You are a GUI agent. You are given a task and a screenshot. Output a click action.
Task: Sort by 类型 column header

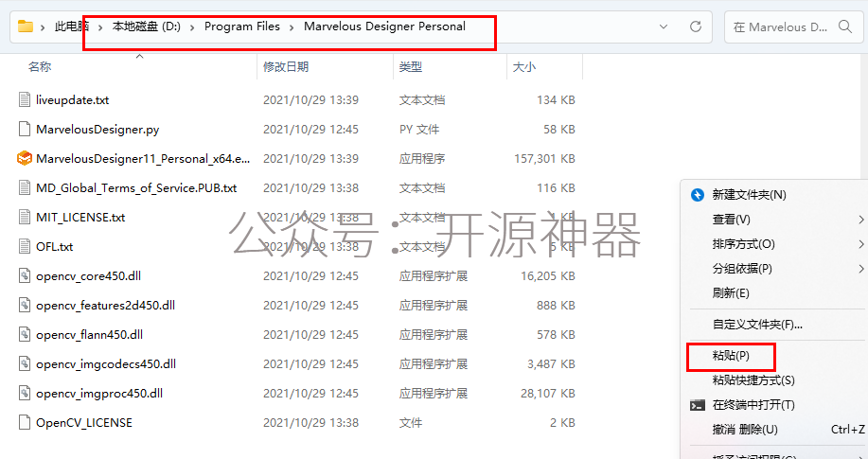pos(410,67)
